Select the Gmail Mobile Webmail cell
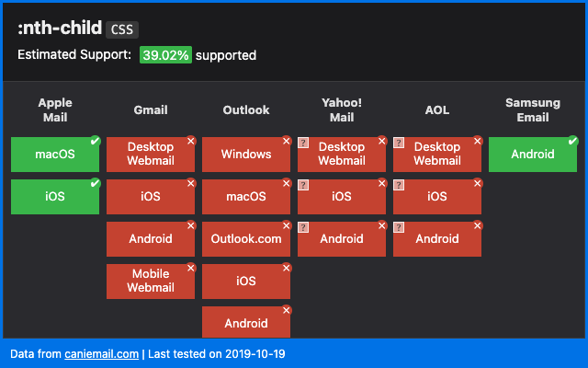This screenshot has height=368, width=588. click(150, 281)
